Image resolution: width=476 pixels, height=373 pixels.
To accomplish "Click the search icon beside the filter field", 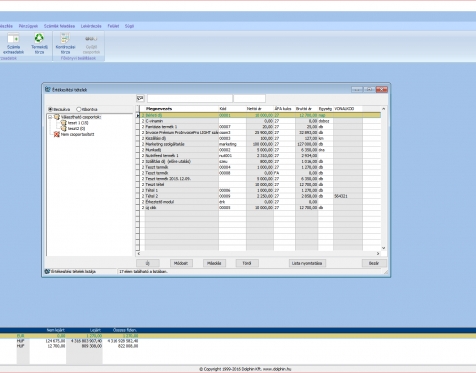I will [140, 98].
